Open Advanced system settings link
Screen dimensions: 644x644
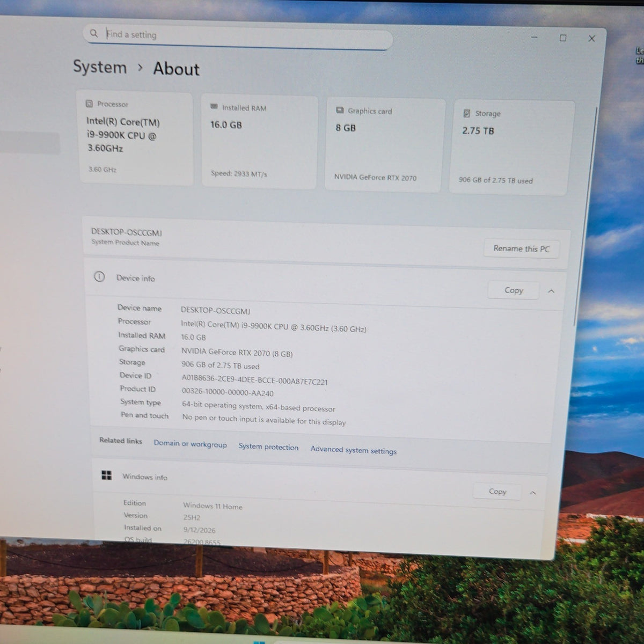354,450
